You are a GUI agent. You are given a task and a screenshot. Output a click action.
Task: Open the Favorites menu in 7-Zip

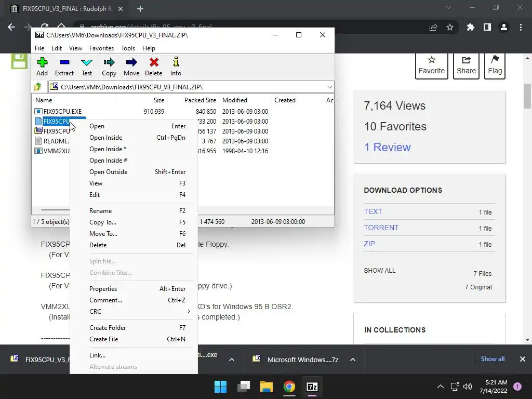coord(101,48)
